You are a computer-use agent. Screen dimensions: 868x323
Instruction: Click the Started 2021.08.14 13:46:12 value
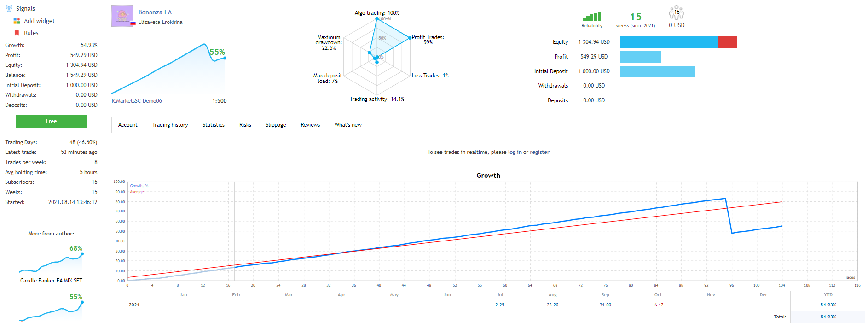click(x=73, y=202)
